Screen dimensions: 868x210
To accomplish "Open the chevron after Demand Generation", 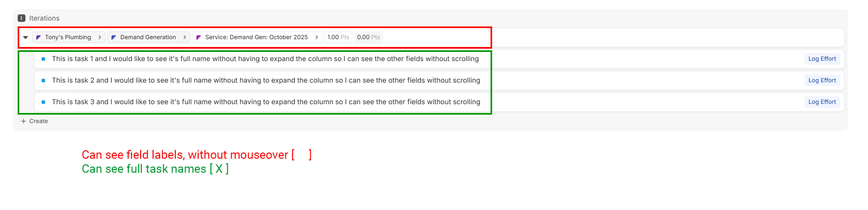I will (x=185, y=37).
